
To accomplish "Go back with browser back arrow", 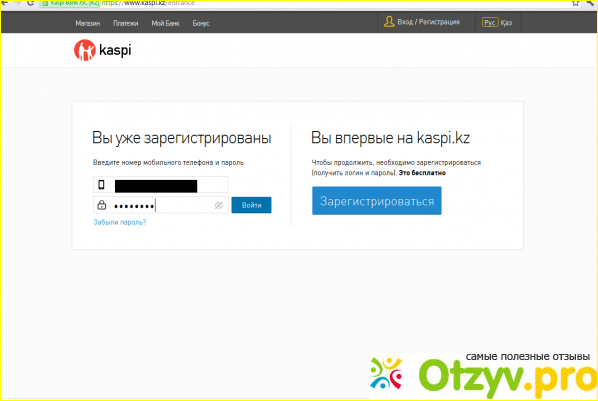I will tap(5, 3).
